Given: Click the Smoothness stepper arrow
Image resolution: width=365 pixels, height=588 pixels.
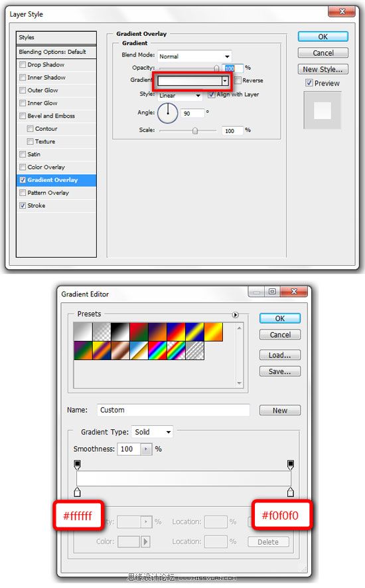Looking at the screenshot, I should click(x=146, y=449).
